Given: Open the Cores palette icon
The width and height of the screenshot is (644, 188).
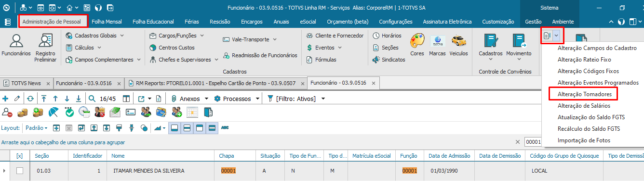Looking at the screenshot, I should [417, 45].
